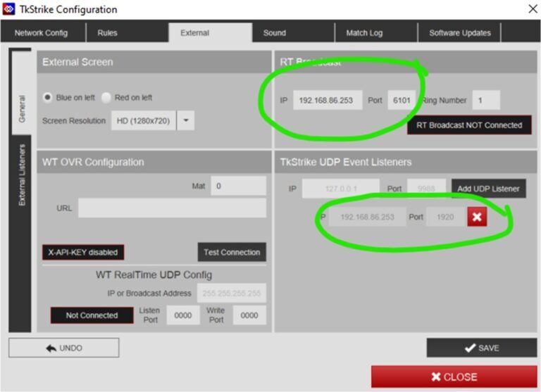Image resolution: width=541 pixels, height=392 pixels.
Task: Click the WT OVR URL input field
Action: coord(172,208)
